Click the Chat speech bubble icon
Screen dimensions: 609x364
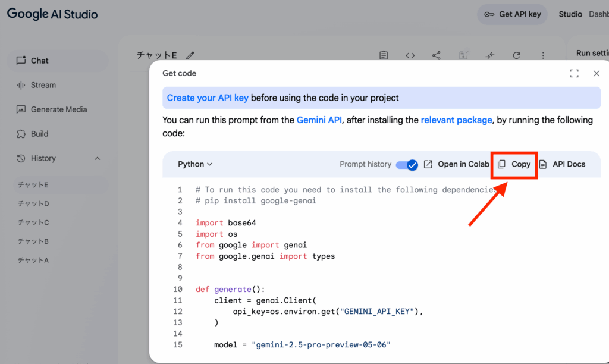point(21,61)
